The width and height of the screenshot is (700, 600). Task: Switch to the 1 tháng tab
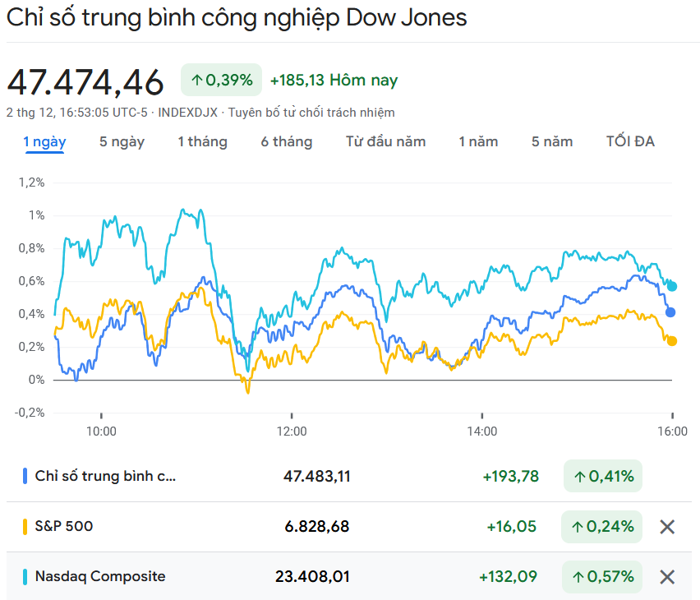click(202, 141)
